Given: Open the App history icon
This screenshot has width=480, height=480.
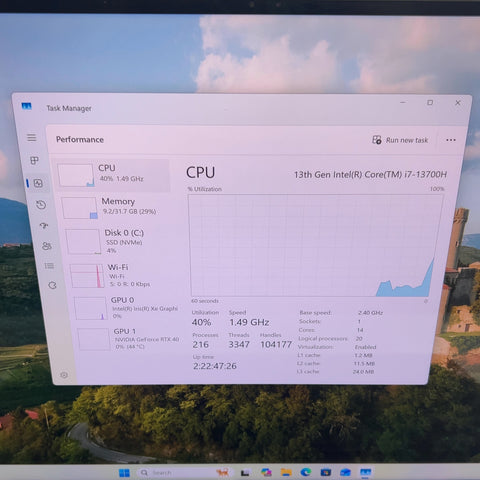Looking at the screenshot, I should coord(41,205).
